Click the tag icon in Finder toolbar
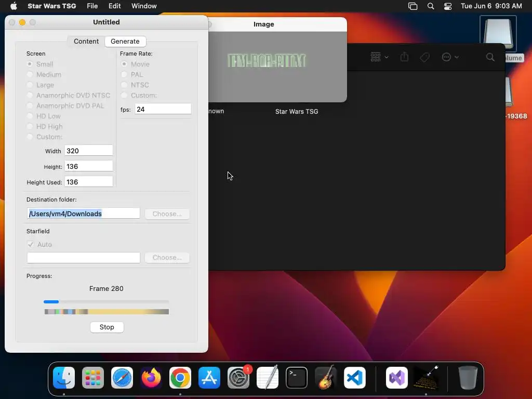Image resolution: width=532 pixels, height=399 pixels. tap(424, 57)
